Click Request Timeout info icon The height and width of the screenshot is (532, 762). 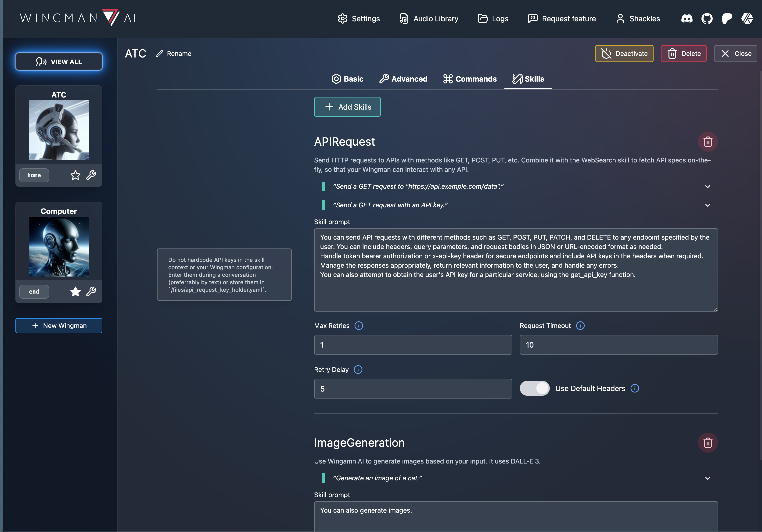coord(580,326)
